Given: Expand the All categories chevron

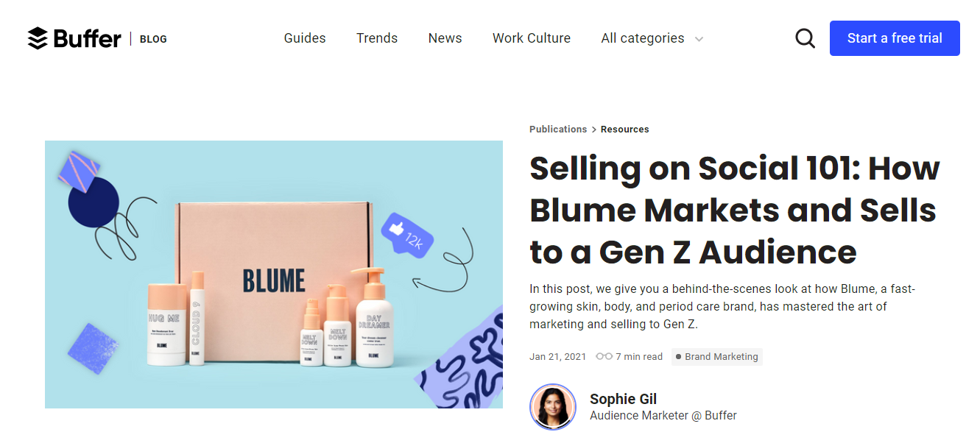Looking at the screenshot, I should click(x=699, y=39).
